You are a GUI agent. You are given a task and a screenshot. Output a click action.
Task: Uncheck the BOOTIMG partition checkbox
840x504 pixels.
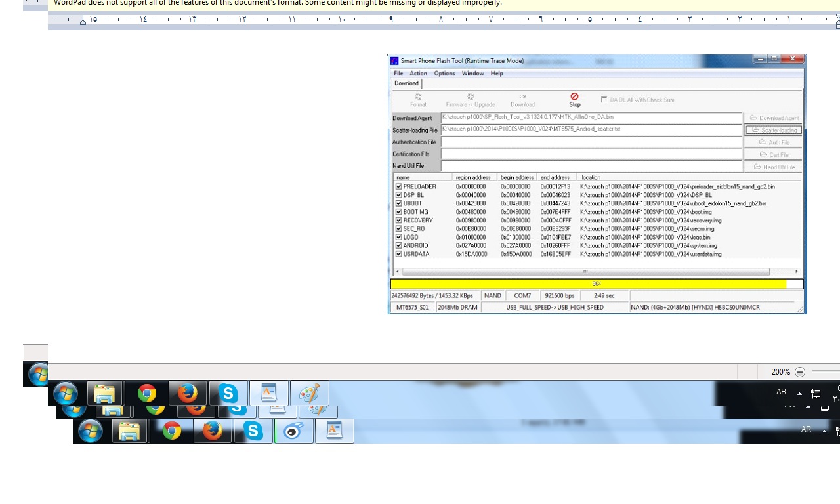[x=398, y=212]
